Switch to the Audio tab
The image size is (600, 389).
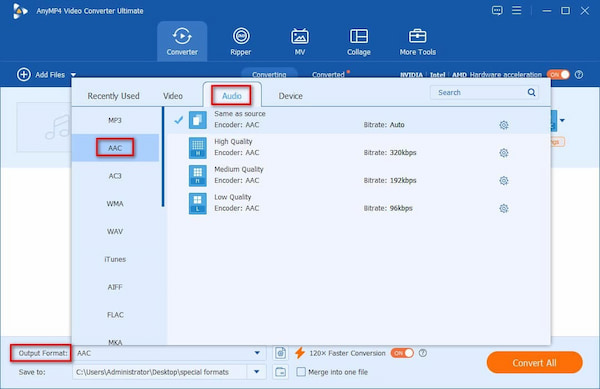[232, 96]
